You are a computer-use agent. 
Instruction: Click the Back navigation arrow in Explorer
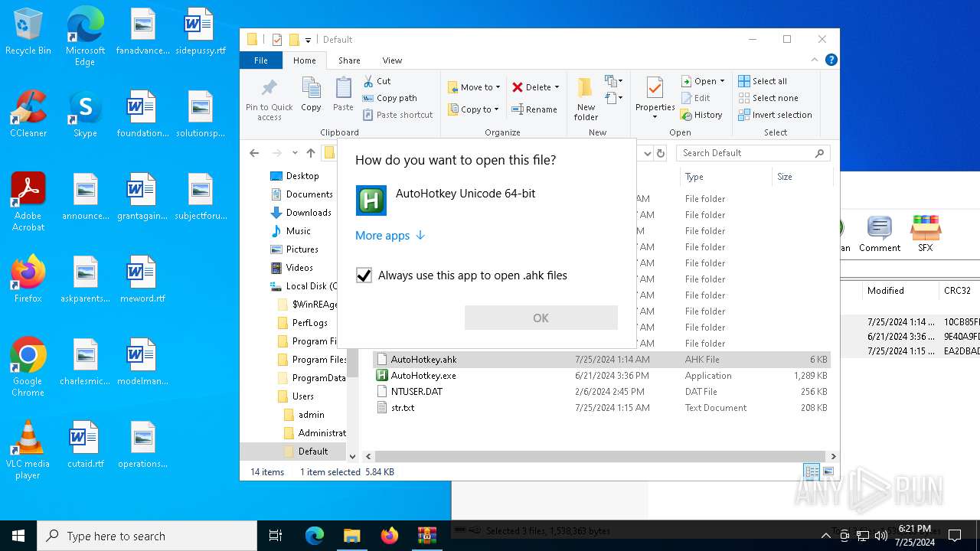254,153
